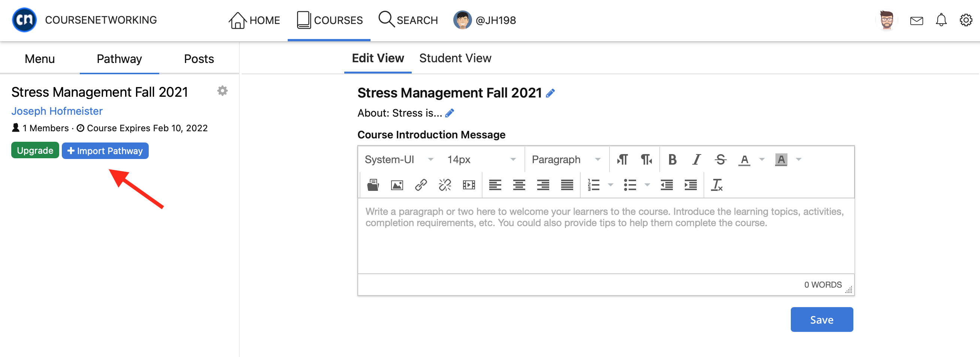Insert an image via image icon
The height and width of the screenshot is (357, 980).
click(x=397, y=185)
